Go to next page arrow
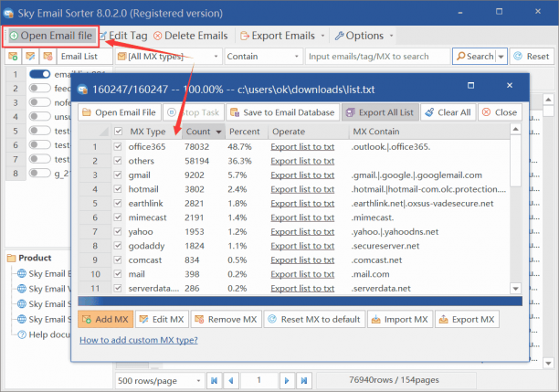 pos(287,381)
